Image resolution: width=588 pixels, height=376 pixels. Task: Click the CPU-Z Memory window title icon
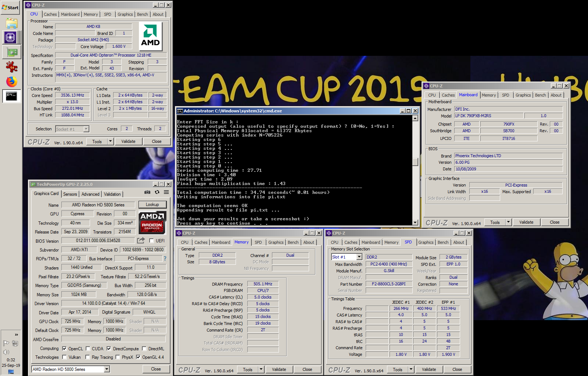(179, 233)
